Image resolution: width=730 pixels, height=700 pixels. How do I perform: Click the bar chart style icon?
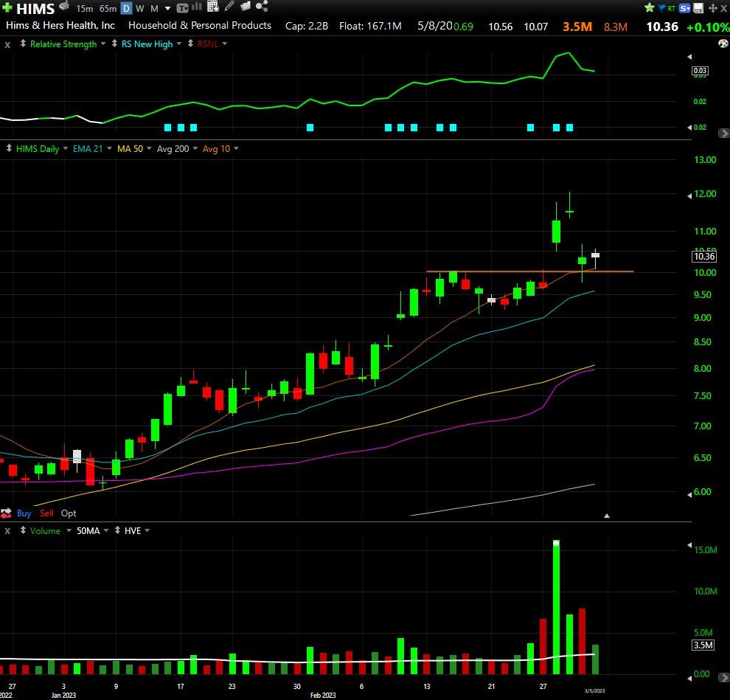[x=196, y=7]
